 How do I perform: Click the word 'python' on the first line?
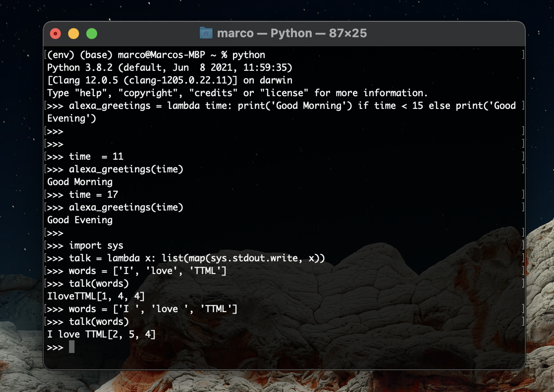(x=249, y=55)
